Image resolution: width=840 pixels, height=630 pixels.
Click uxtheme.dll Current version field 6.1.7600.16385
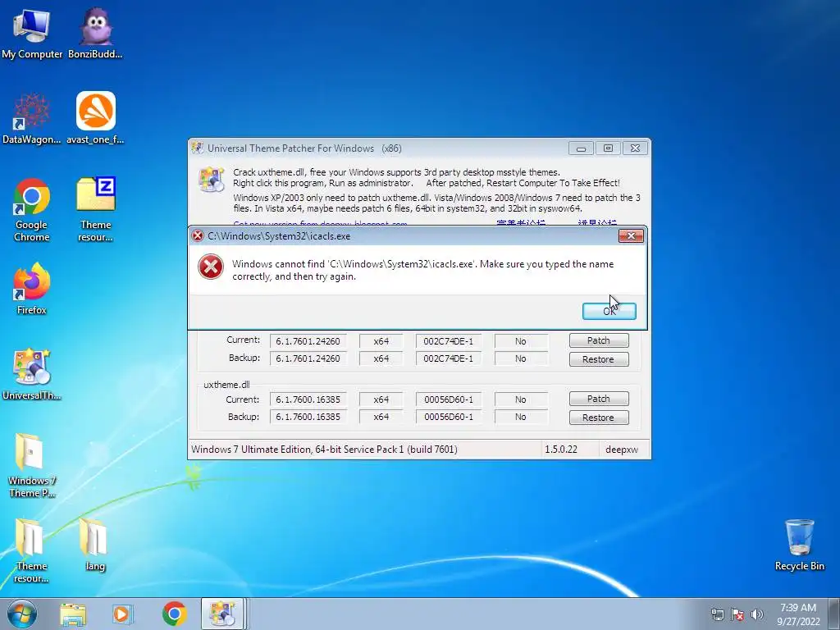(x=308, y=399)
